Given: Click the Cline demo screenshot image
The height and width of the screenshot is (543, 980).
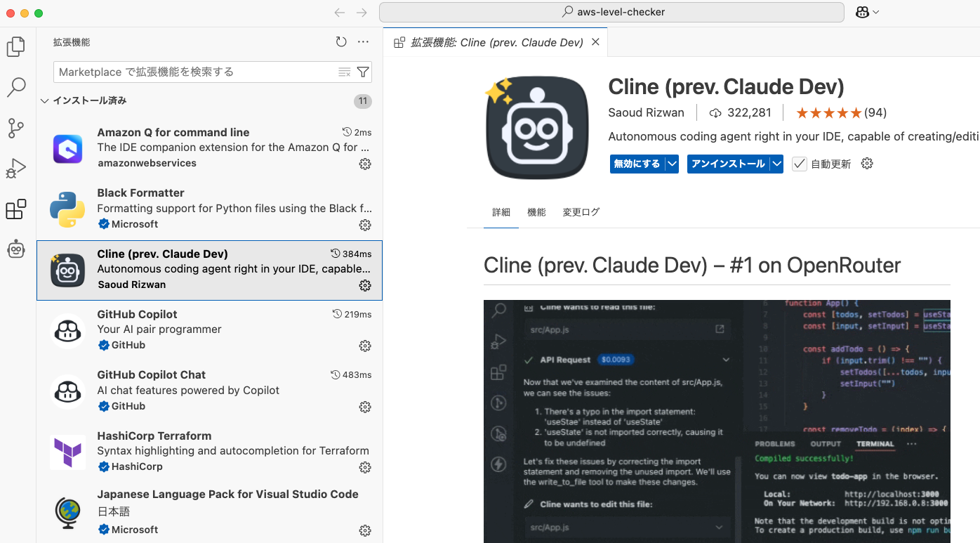Looking at the screenshot, I should [717, 421].
